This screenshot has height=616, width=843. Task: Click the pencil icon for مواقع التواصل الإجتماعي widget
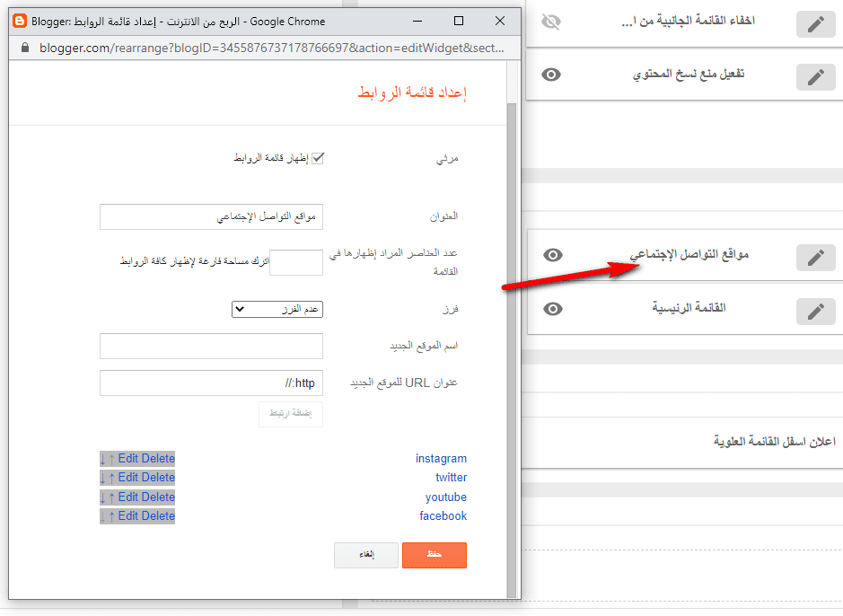pyautogui.click(x=815, y=258)
